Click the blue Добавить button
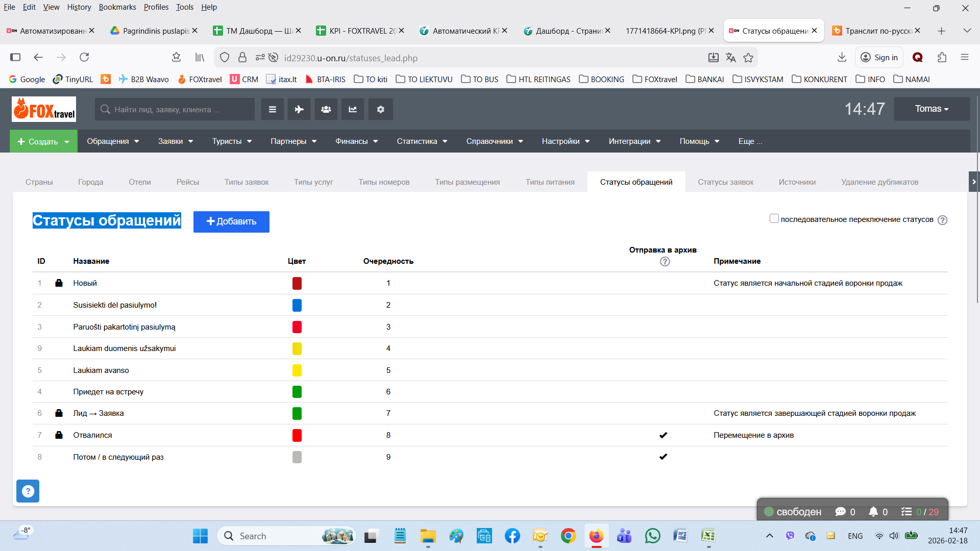The height and width of the screenshot is (551, 980). click(x=231, y=221)
